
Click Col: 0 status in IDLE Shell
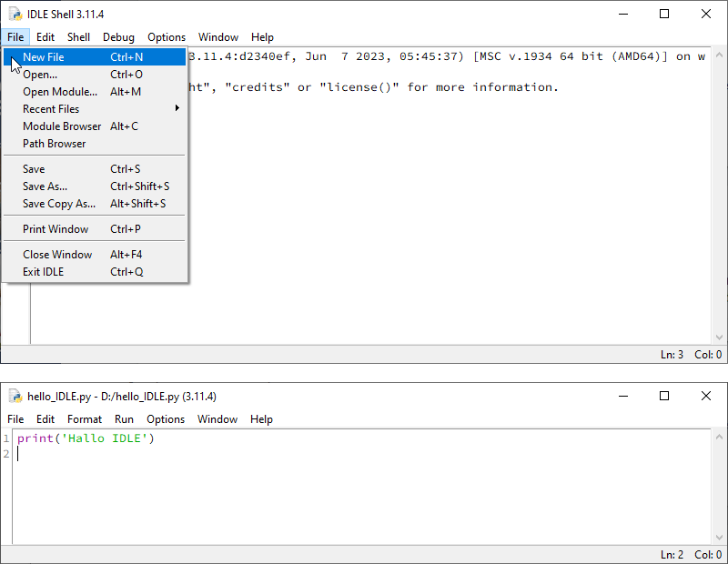coord(708,355)
